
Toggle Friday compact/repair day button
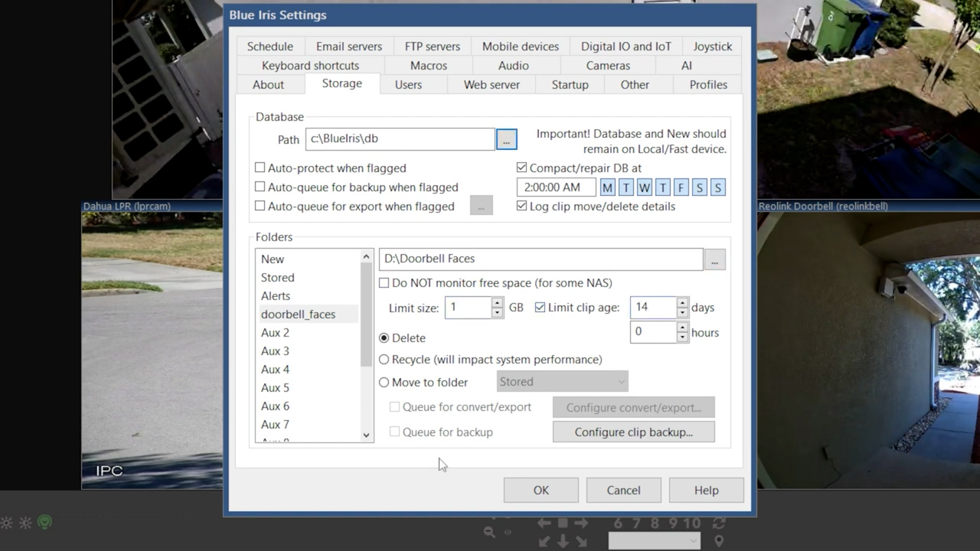681,187
